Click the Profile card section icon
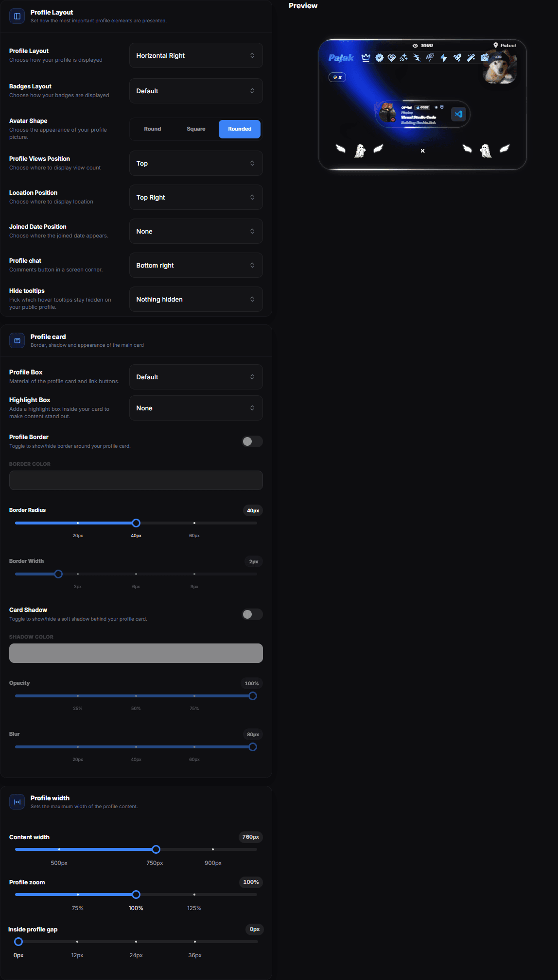This screenshot has height=980, width=558. [x=17, y=340]
